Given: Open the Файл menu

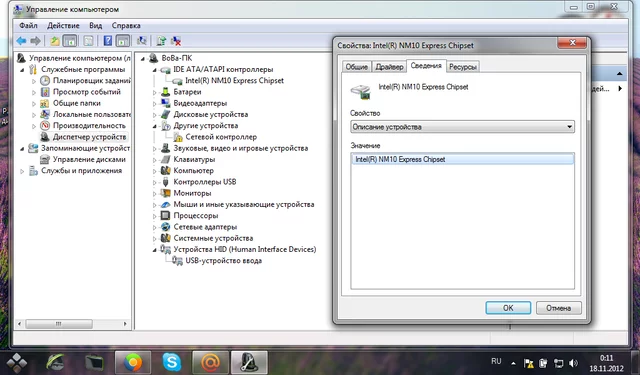Looking at the screenshot, I should [28, 25].
